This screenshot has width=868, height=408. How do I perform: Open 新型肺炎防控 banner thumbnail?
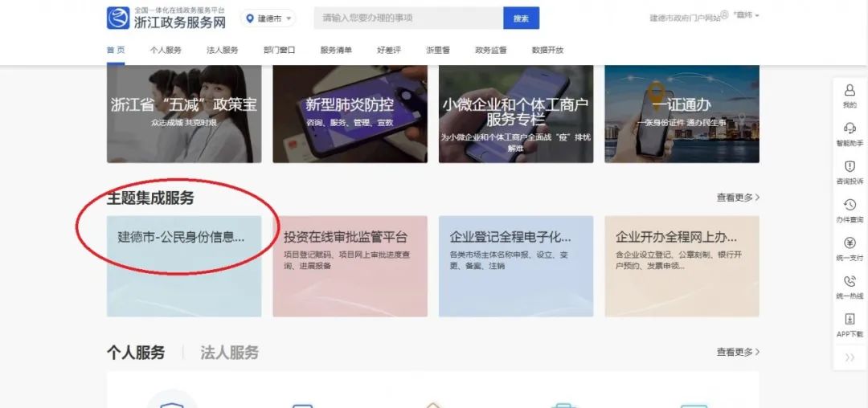350,114
